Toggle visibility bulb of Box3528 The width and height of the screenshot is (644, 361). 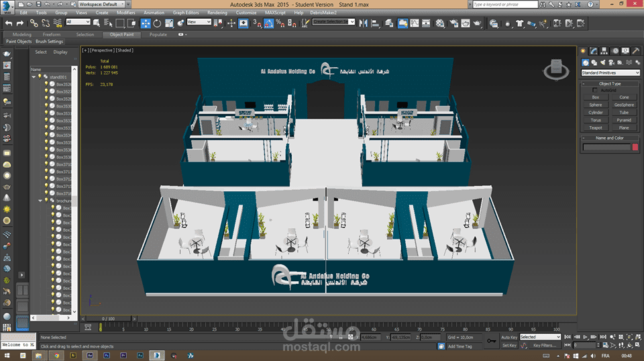46,98
